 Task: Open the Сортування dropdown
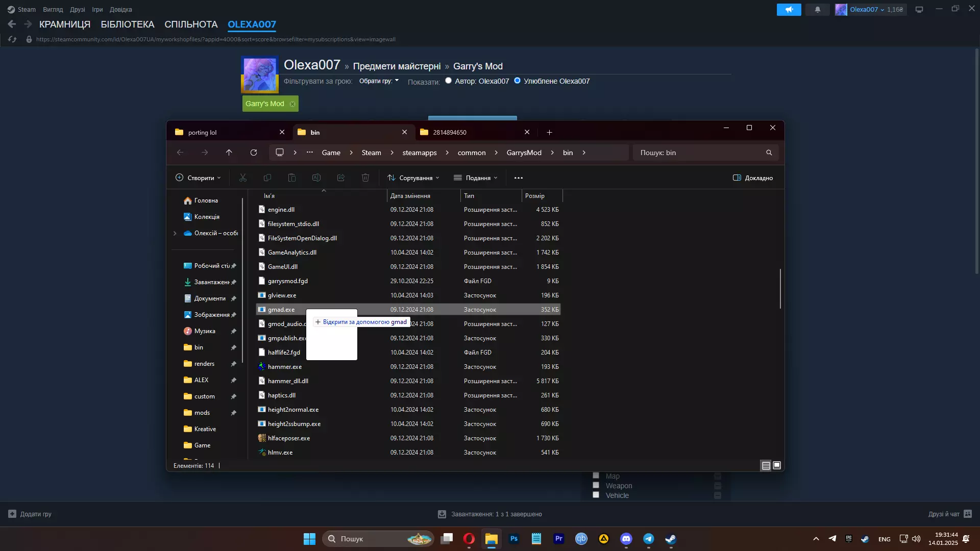tap(413, 178)
